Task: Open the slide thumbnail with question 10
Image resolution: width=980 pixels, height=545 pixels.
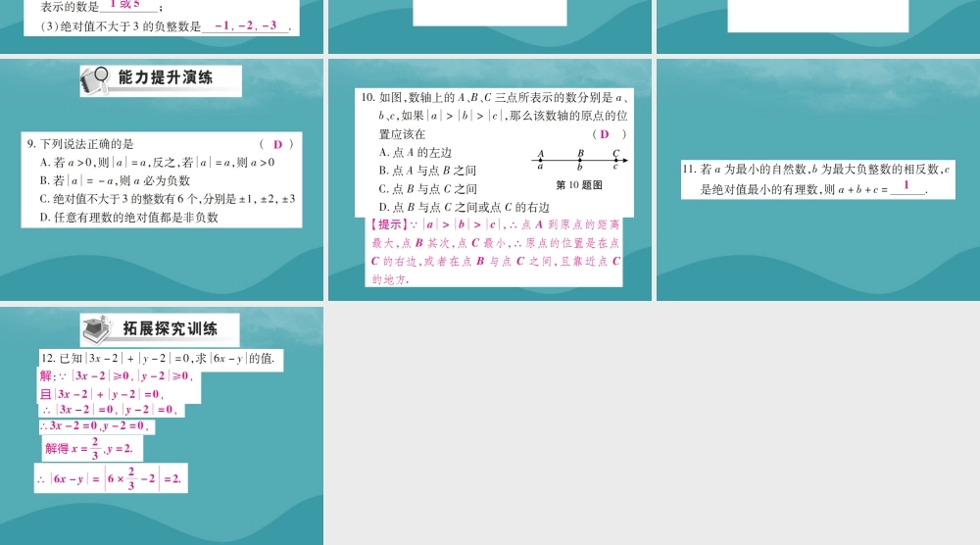Action: click(490, 179)
